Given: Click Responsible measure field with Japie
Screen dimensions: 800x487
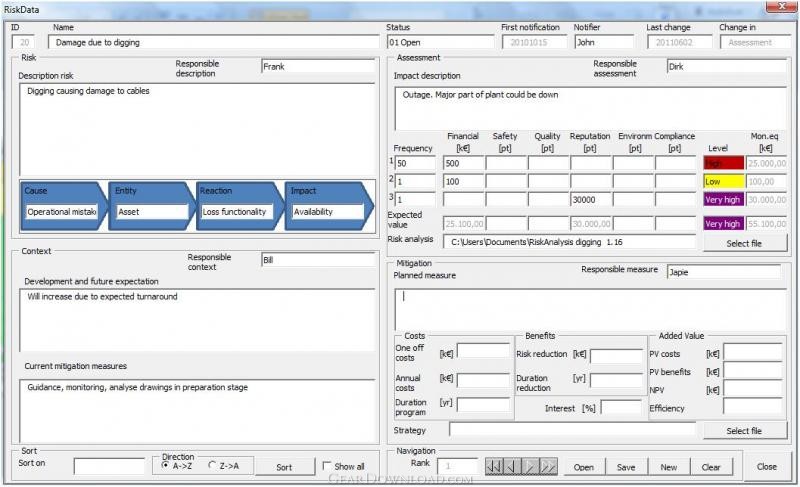Looking at the screenshot, I should click(x=723, y=272).
